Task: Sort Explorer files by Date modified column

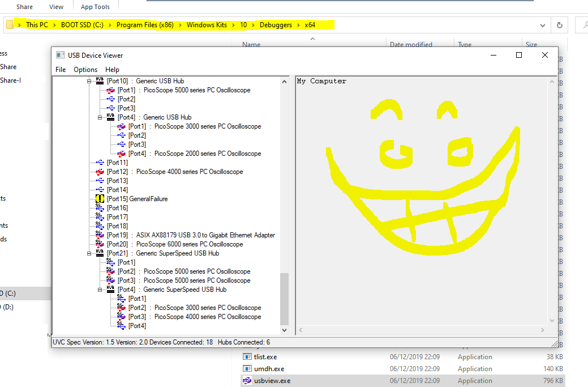Action: coord(411,44)
